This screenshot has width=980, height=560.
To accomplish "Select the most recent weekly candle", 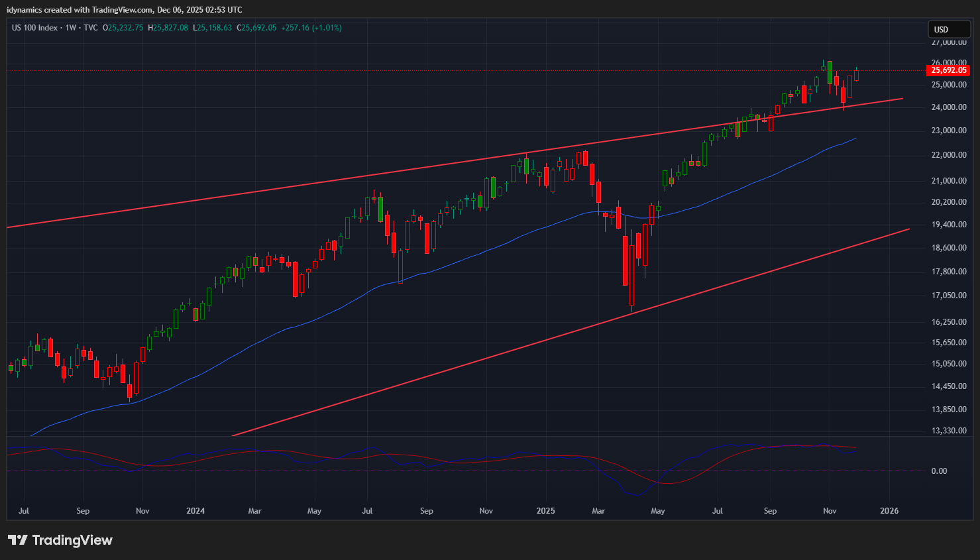I will tap(856, 75).
